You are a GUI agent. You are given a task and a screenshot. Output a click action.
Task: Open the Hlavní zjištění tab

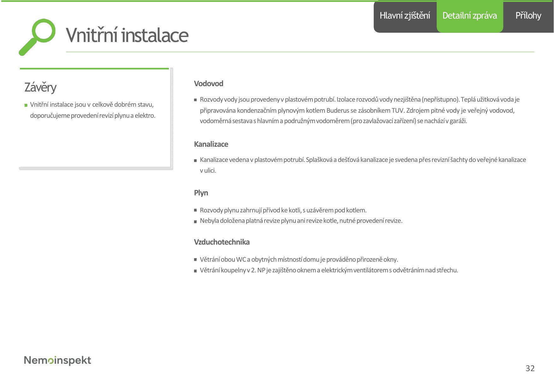[x=405, y=16]
